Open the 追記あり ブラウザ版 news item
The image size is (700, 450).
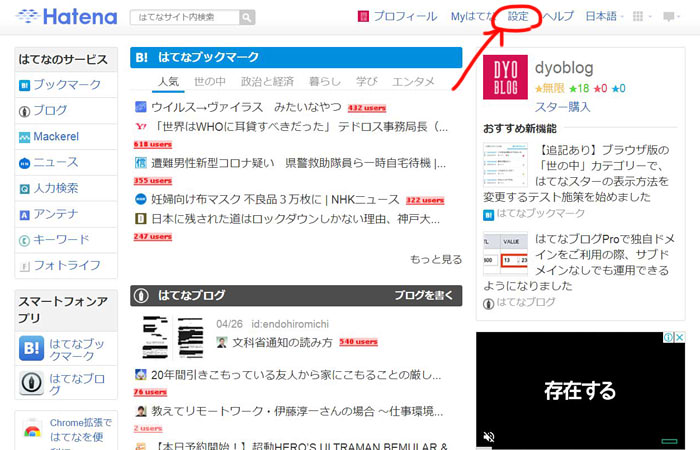coord(576,173)
